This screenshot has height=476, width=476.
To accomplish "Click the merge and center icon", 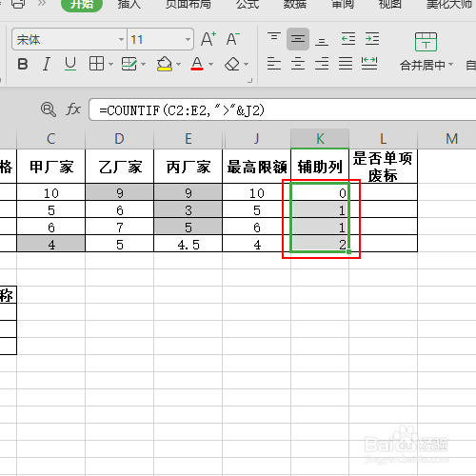I will (426, 42).
